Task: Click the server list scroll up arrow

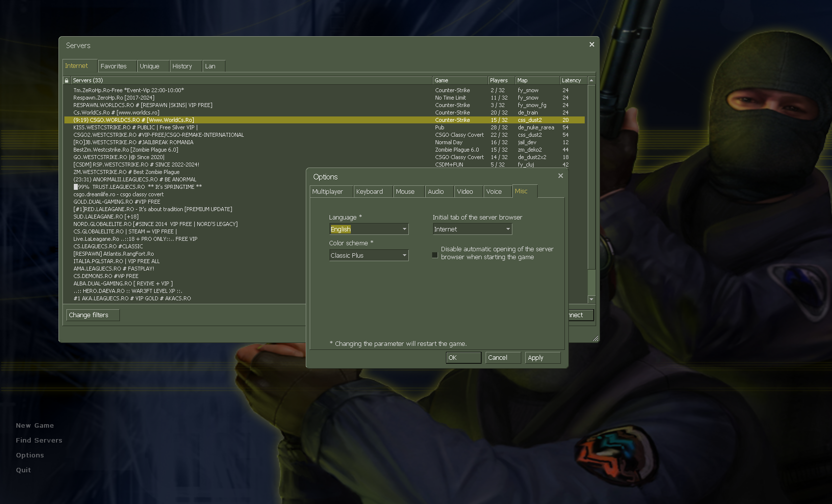Action: [x=591, y=80]
